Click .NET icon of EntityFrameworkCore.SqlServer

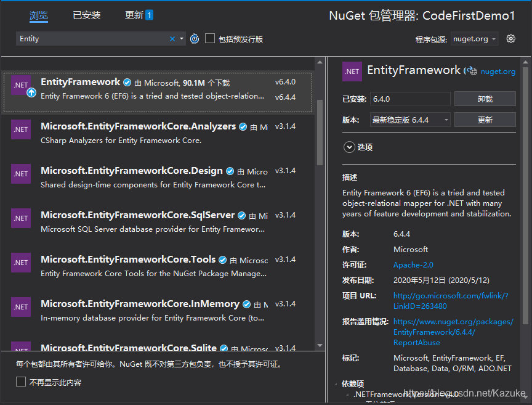[x=21, y=218]
